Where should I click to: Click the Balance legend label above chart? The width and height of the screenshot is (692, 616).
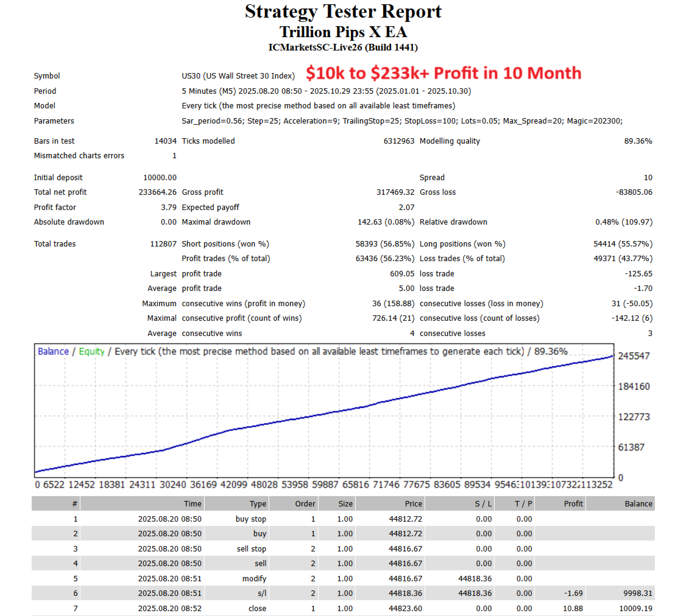coord(55,351)
